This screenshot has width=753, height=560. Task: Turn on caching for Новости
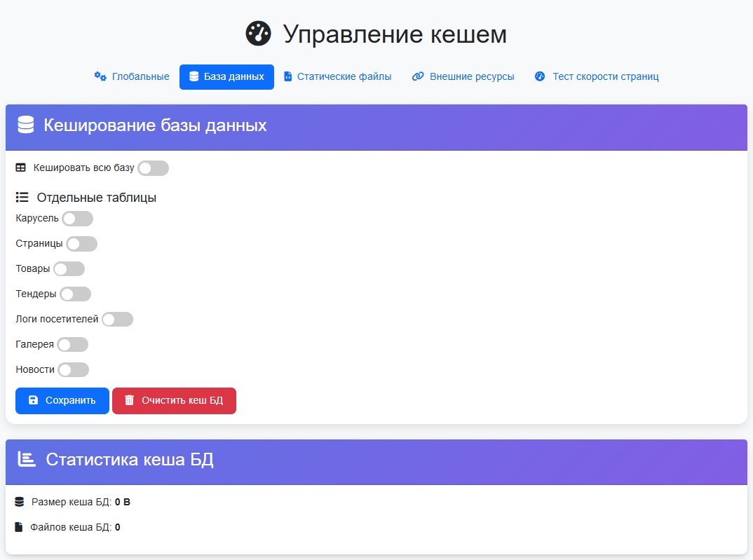tap(73, 369)
